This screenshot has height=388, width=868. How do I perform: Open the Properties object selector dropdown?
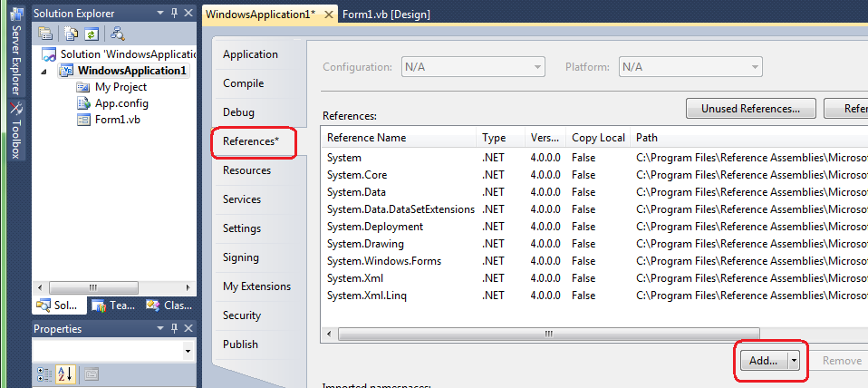pyautogui.click(x=188, y=351)
